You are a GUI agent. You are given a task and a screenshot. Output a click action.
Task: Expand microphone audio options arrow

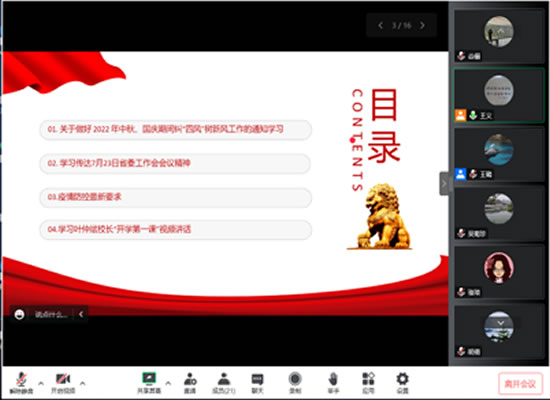pos(41,383)
